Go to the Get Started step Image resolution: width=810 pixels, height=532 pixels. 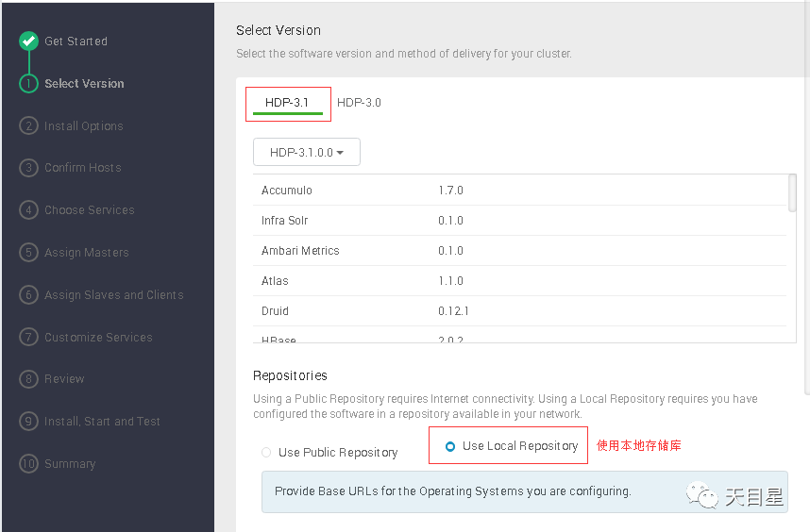(x=76, y=42)
